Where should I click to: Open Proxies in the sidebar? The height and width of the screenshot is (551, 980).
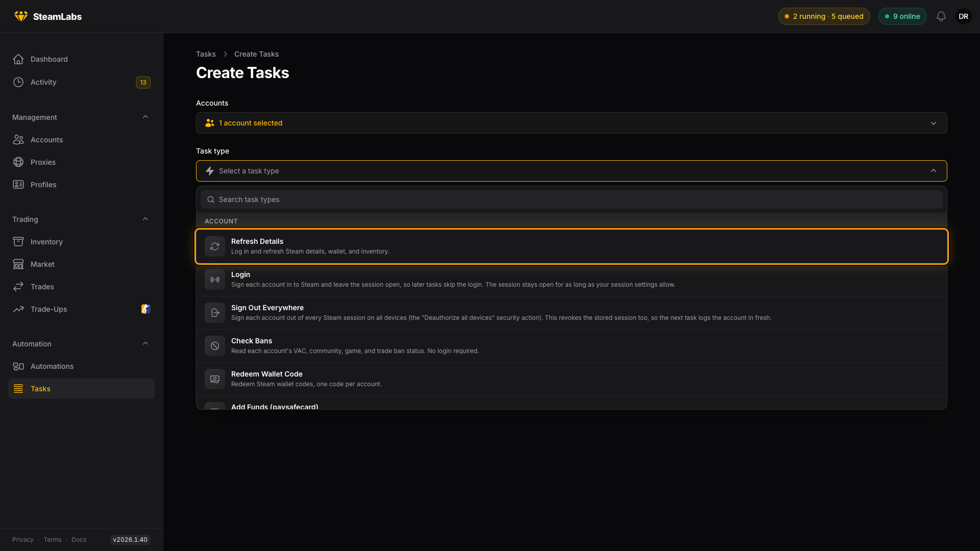(82, 162)
